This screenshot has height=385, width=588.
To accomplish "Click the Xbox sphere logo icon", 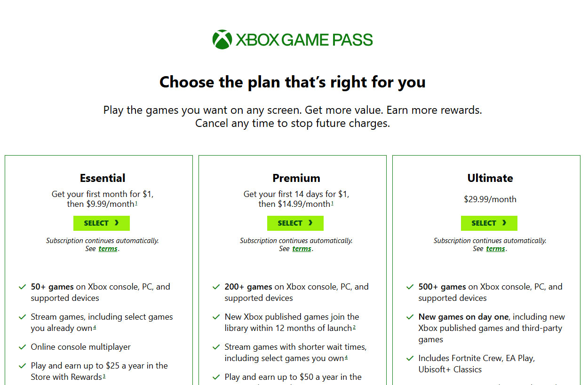I will coord(222,39).
